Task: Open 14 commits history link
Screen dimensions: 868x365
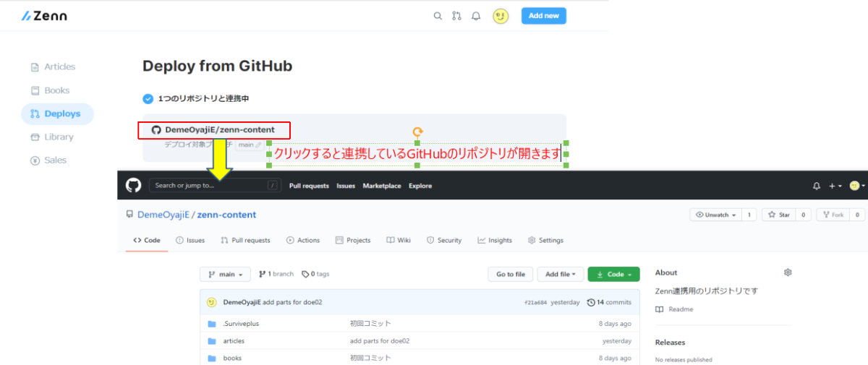Action: pyautogui.click(x=609, y=302)
